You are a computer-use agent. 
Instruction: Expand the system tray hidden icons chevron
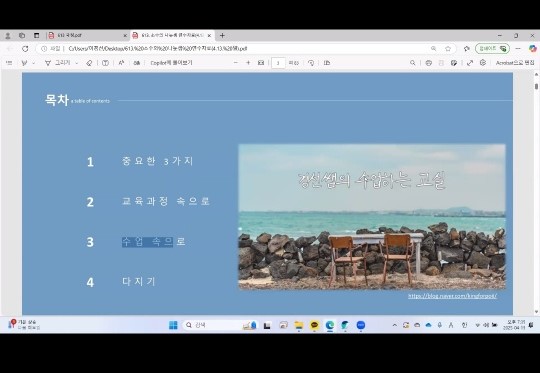(x=395, y=325)
